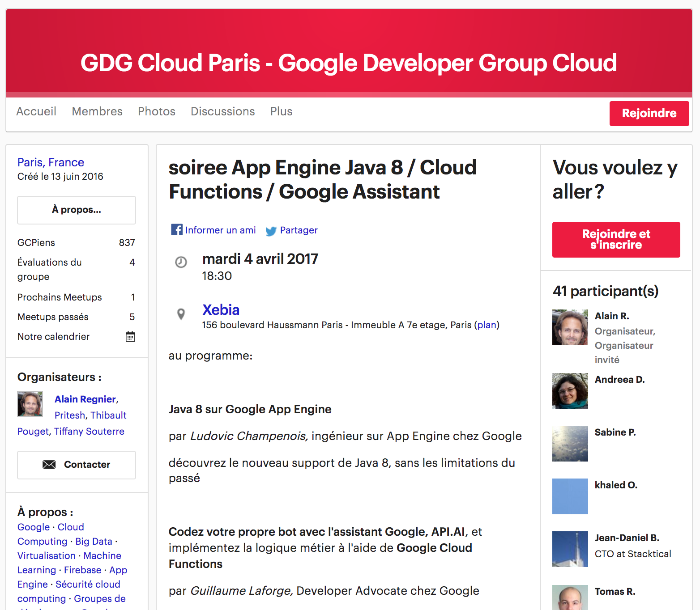This screenshot has height=610, width=700.
Task: Click the Java 8 sur Google App Engine heading
Action: (x=250, y=410)
